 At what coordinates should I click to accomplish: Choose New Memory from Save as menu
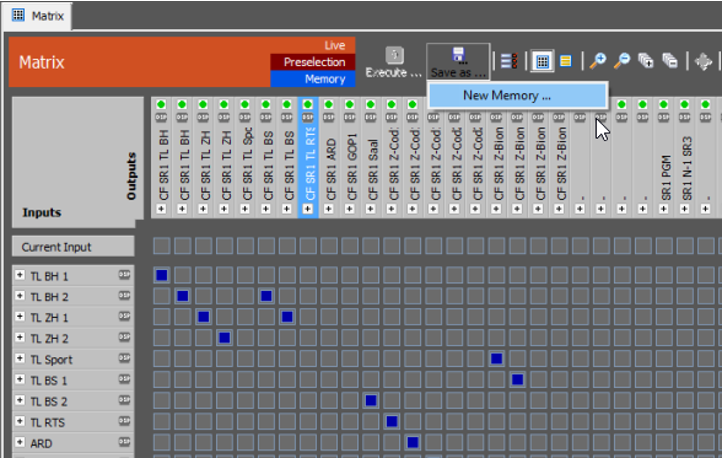click(x=518, y=95)
